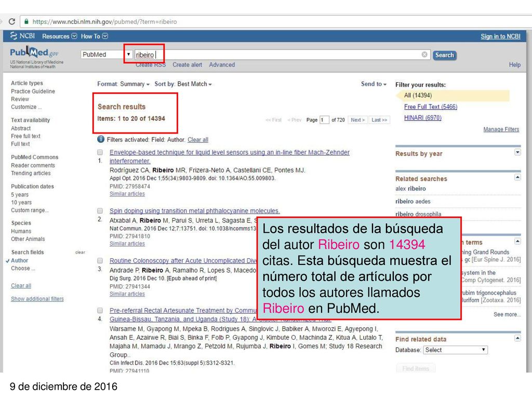This screenshot has width=532, height=399.
Task: Click the Search button
Action: (445, 55)
